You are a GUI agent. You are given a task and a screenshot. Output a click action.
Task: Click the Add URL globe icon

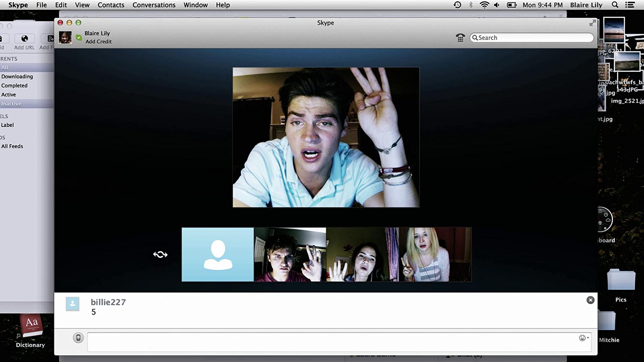pos(25,39)
